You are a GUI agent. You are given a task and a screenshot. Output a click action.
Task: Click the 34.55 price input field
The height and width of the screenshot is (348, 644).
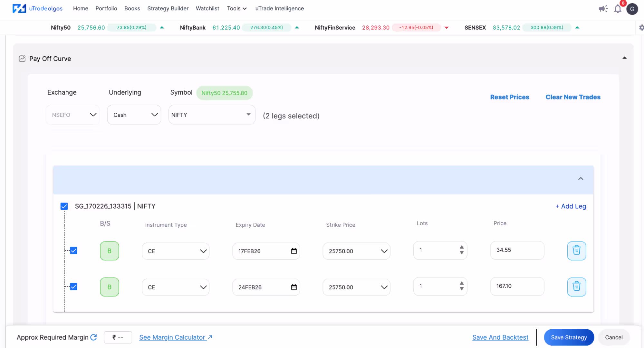(517, 250)
